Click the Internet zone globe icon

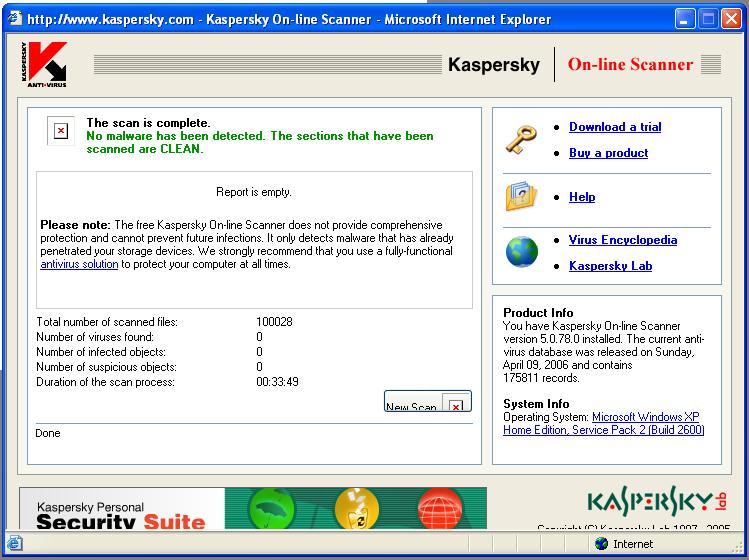(601, 544)
